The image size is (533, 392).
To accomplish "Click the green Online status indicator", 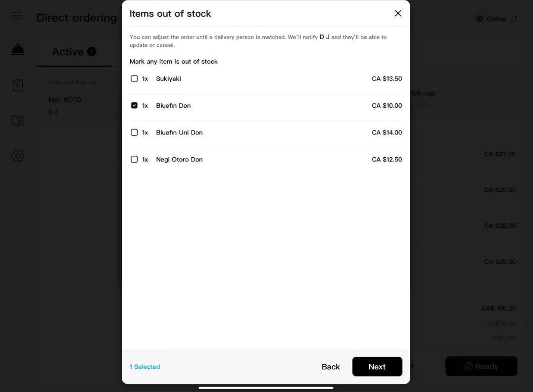I will (479, 19).
